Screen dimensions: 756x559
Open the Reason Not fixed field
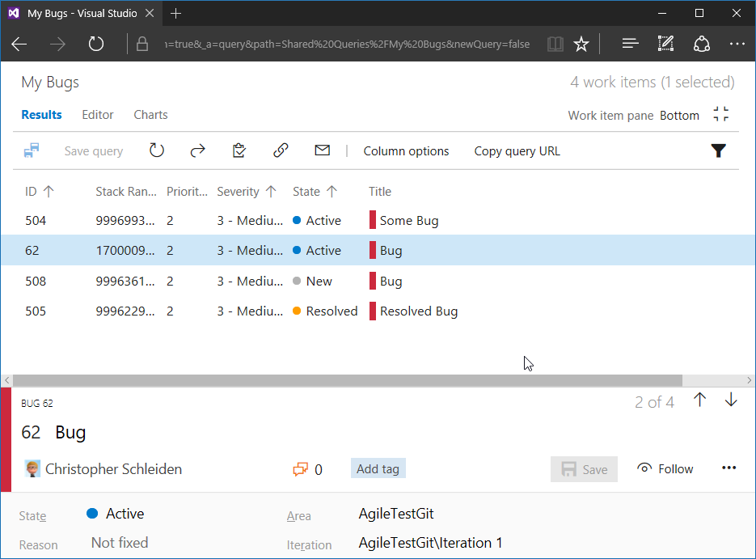pyautogui.click(x=120, y=543)
